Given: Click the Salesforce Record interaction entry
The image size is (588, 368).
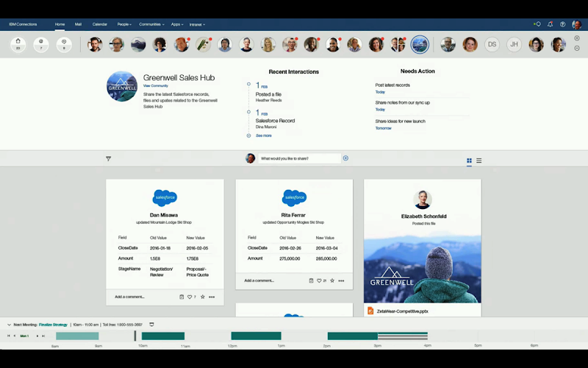Looking at the screenshot, I should click(x=275, y=121).
